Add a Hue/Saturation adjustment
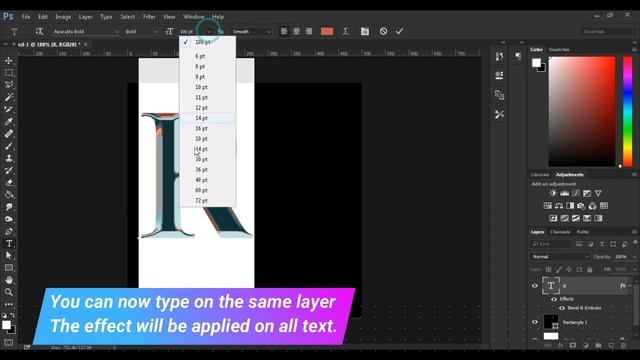Image resolution: width=640 pixels, height=360 pixels. point(548,206)
